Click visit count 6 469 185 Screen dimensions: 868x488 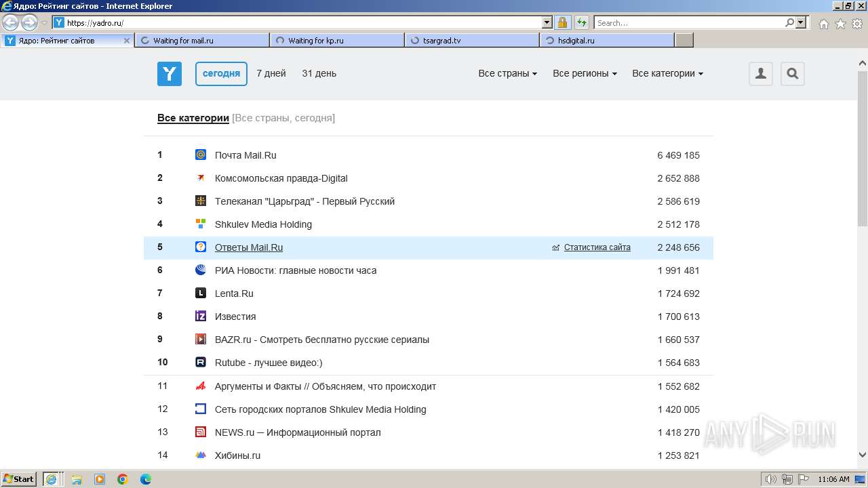pos(678,155)
